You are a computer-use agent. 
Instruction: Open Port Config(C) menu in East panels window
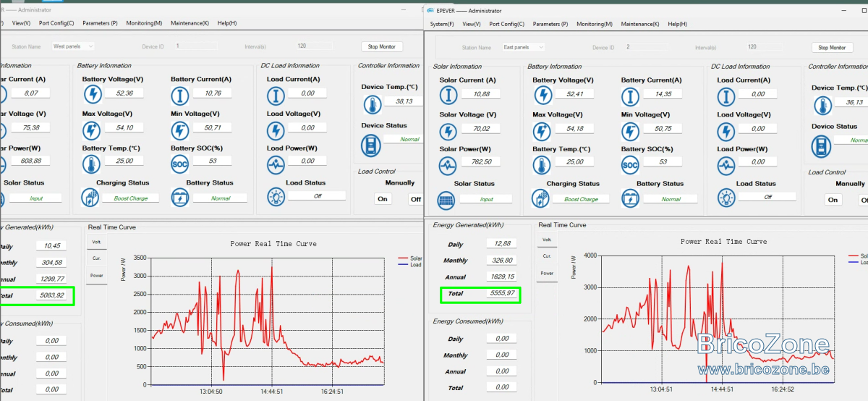[x=507, y=24]
